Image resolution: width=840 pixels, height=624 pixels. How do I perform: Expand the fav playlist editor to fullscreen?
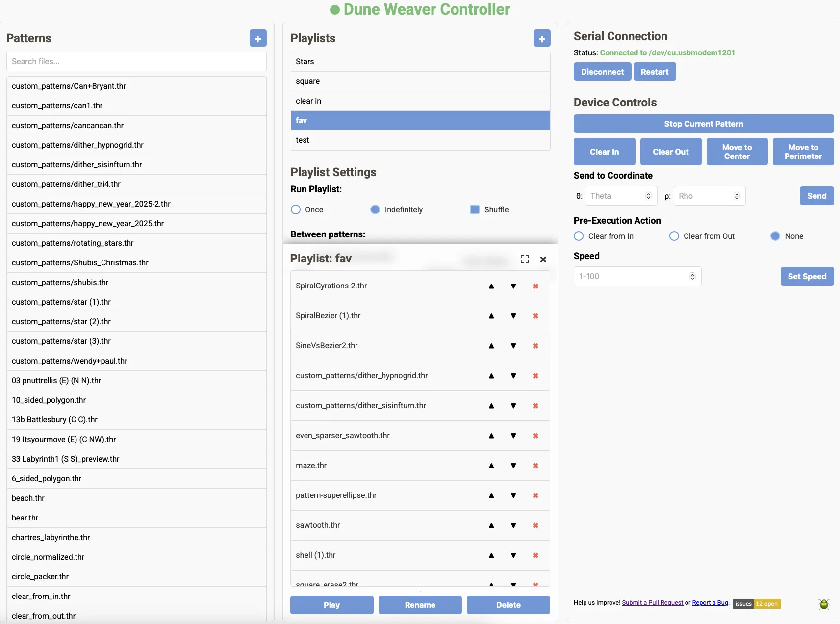[525, 259]
